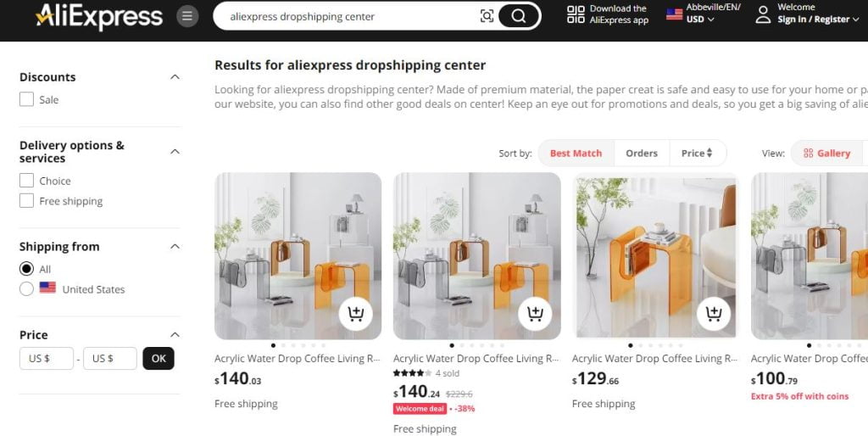Select United States shipping origin

pos(26,288)
